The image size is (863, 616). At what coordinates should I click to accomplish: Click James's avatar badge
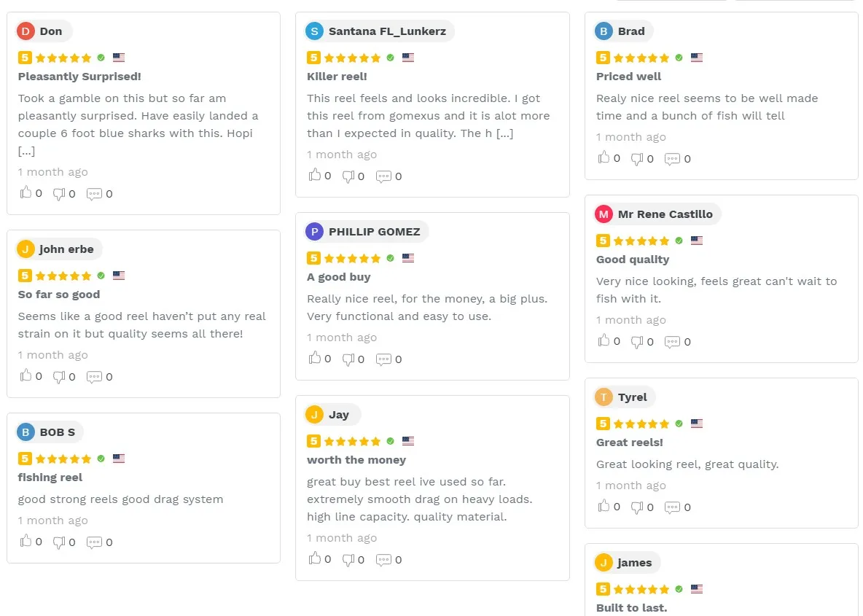coord(604,563)
